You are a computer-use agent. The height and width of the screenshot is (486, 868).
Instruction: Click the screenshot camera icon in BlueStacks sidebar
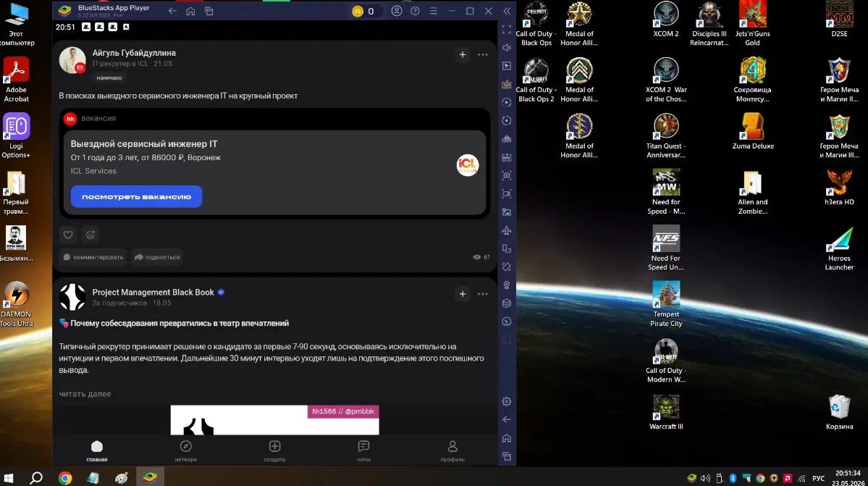(x=507, y=175)
